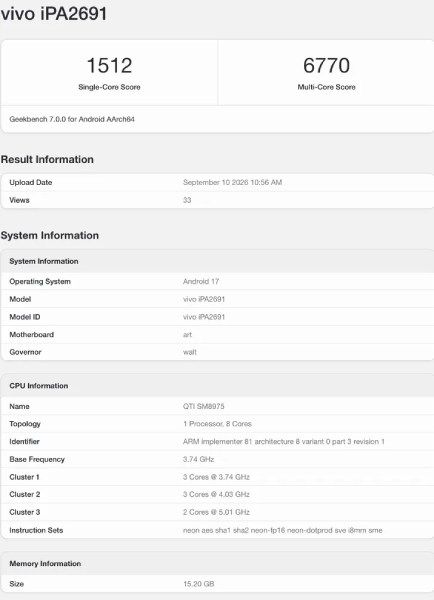Select the views count 33
Viewport: 434px width, 600px height.
187,200
